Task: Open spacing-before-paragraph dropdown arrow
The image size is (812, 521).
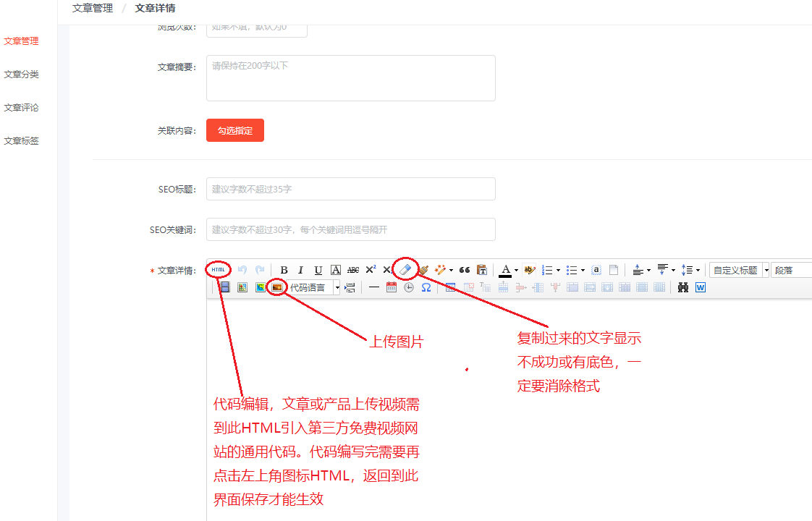Action: click(649, 271)
